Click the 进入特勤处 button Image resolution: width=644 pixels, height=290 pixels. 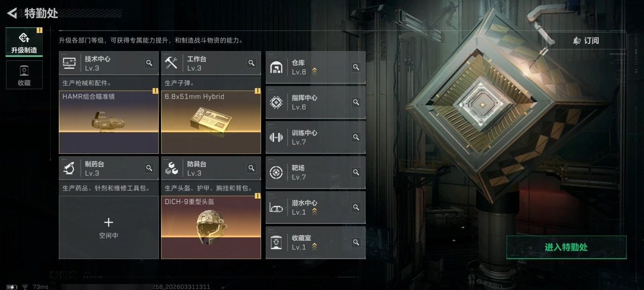pos(566,247)
